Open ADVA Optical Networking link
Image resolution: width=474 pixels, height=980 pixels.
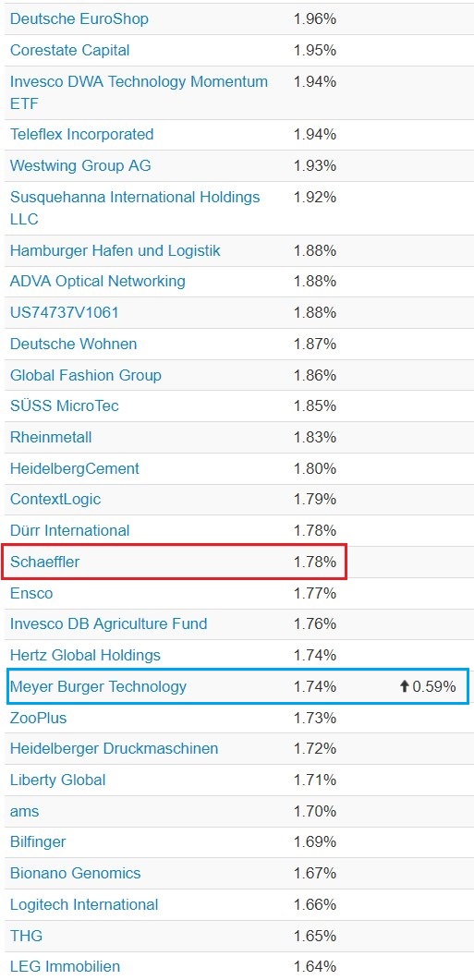(x=98, y=281)
